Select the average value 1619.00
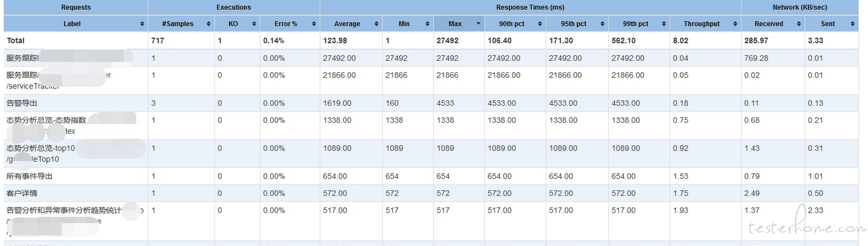Screen dimensions: 868x246 pyautogui.click(x=337, y=103)
